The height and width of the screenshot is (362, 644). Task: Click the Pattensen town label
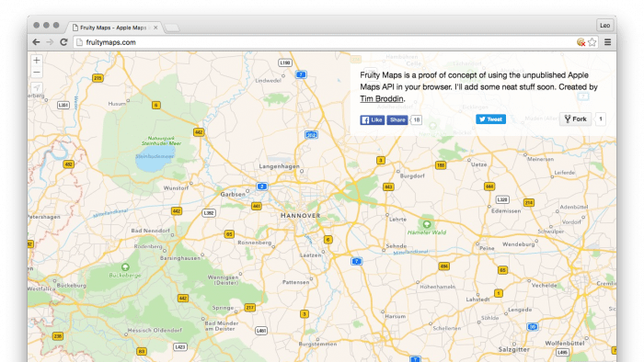[295, 282]
